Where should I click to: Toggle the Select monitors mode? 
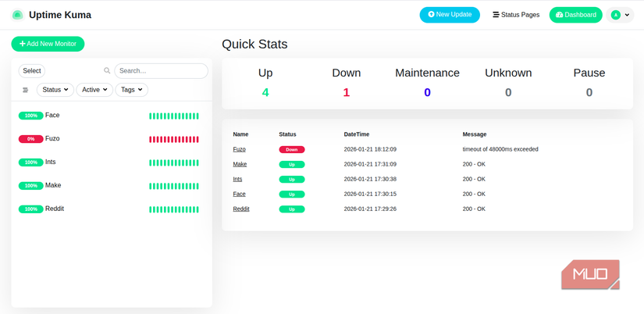pyautogui.click(x=32, y=71)
